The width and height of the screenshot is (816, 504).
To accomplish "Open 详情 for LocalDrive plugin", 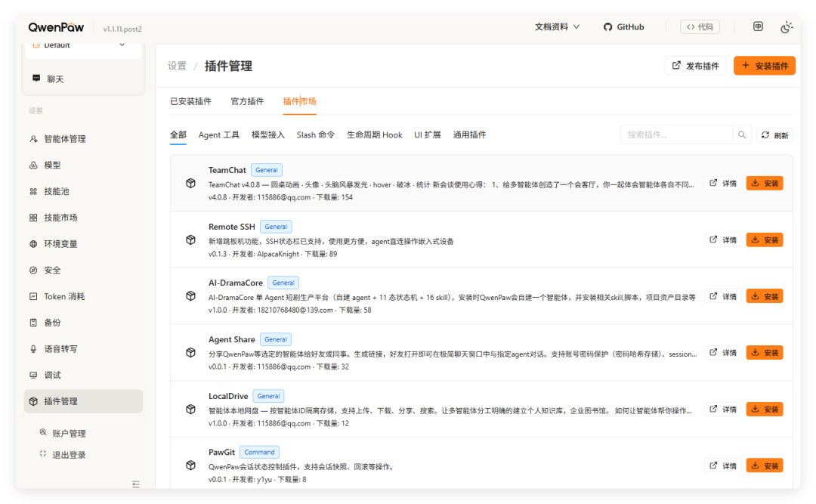I will 723,410.
